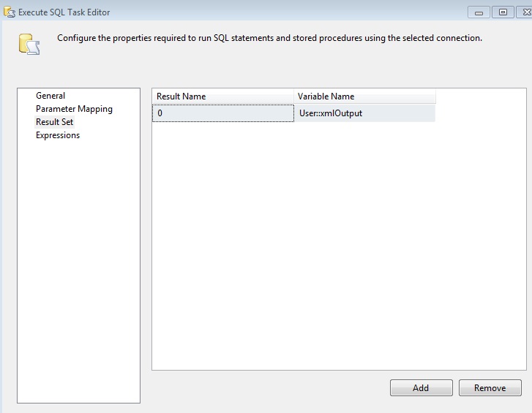Close the Execute SQL Task Editor window
532x413 pixels.
point(525,12)
